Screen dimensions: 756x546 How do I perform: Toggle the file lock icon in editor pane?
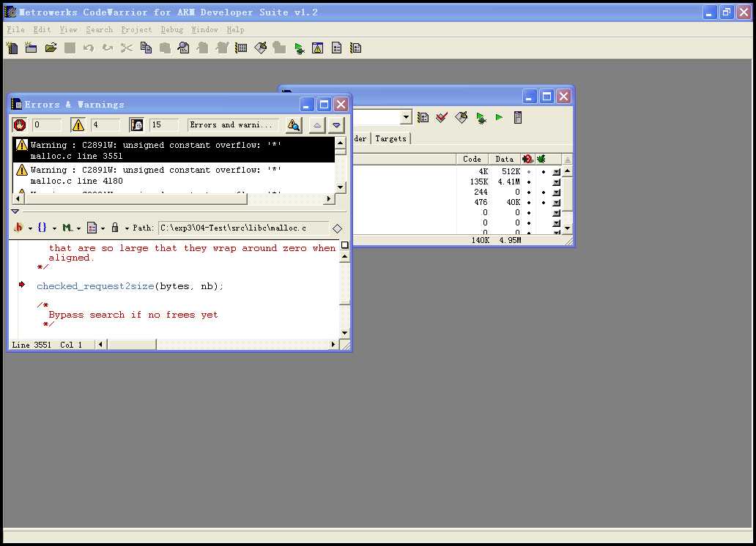(115, 228)
